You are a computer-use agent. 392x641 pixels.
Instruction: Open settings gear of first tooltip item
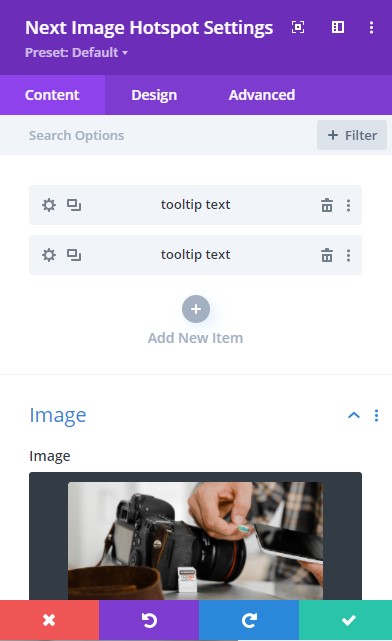[x=49, y=205]
